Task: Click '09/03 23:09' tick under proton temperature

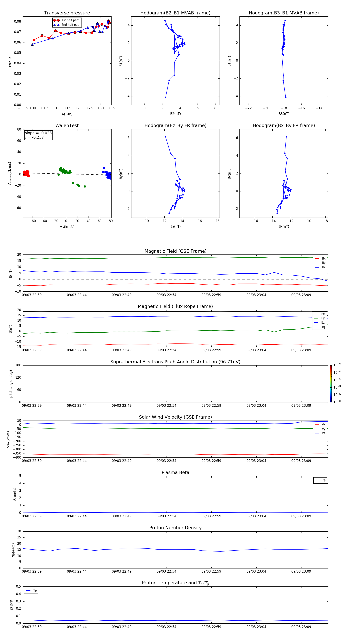Action: (301, 627)
